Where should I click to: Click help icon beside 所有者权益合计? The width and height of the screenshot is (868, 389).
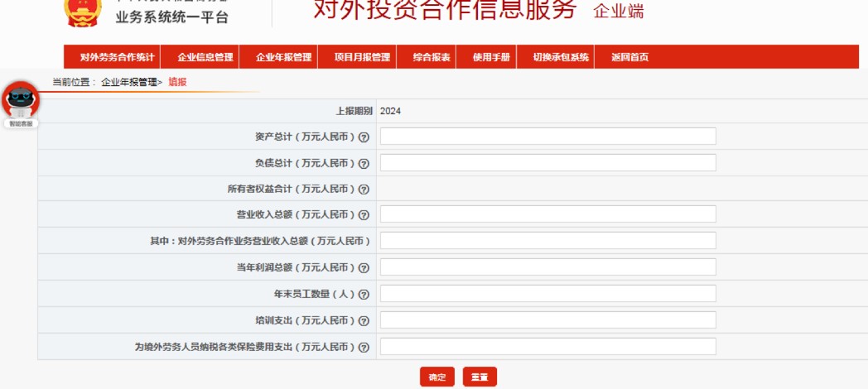coord(364,190)
